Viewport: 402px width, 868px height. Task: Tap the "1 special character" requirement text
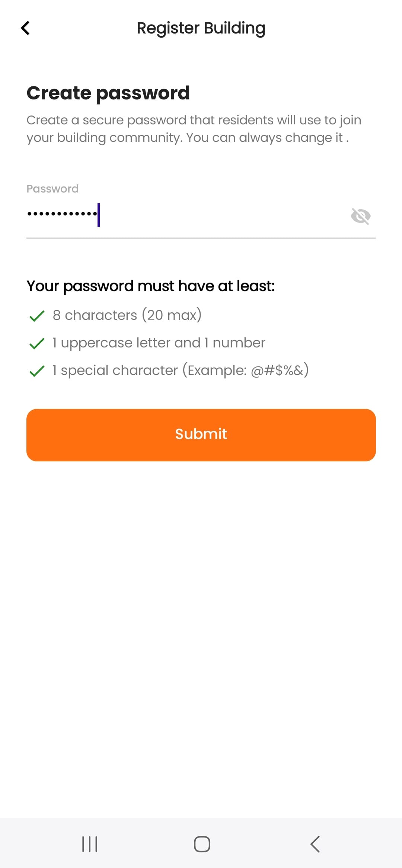[181, 370]
